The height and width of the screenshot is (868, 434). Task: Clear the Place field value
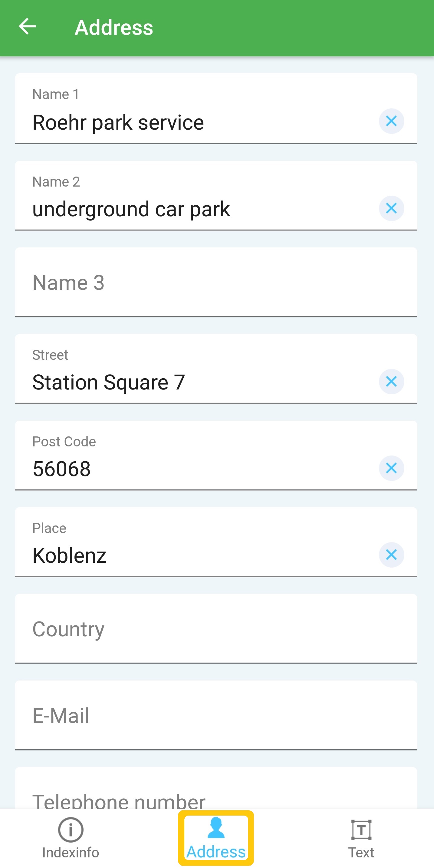pyautogui.click(x=391, y=555)
